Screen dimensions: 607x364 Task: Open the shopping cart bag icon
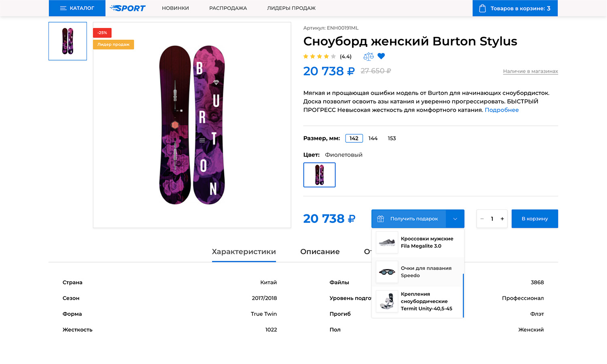(x=482, y=8)
